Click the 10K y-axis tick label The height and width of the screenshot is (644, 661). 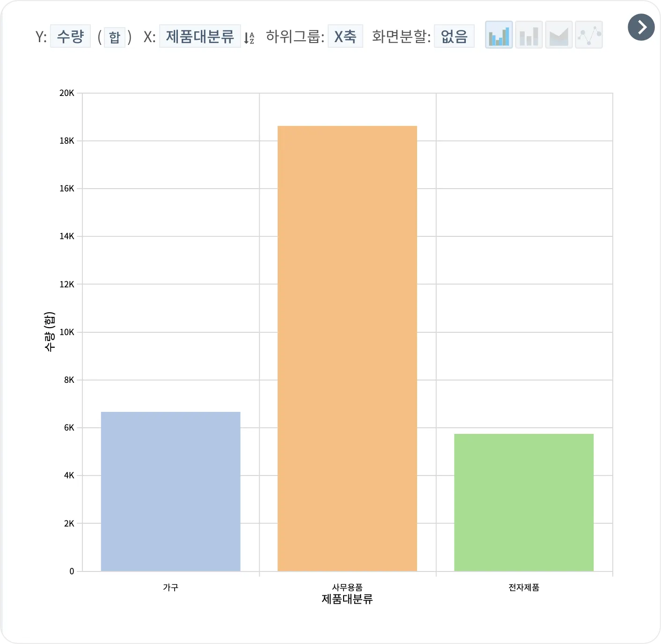pyautogui.click(x=67, y=332)
